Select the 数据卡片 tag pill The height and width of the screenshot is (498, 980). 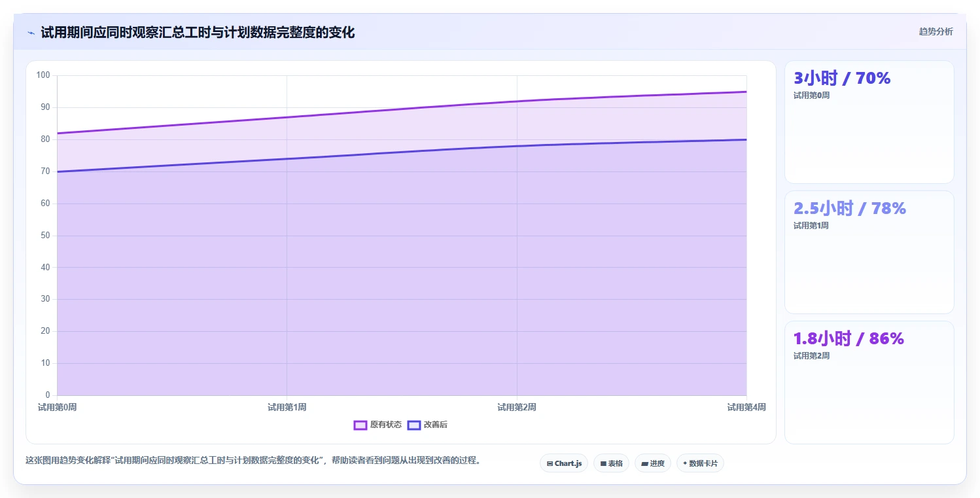(x=700, y=463)
